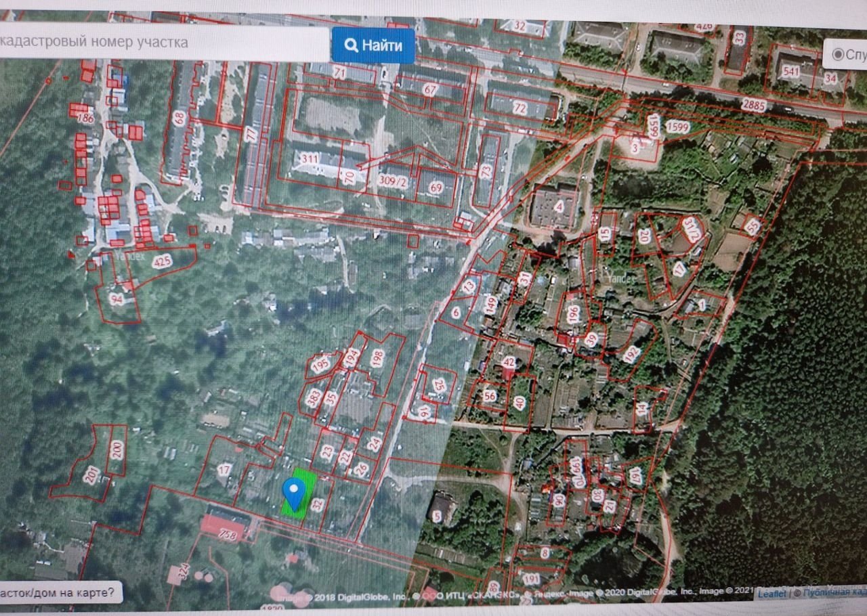This screenshot has width=867, height=616.
Task: Click parcel label 758 on red building
Action: click(227, 535)
